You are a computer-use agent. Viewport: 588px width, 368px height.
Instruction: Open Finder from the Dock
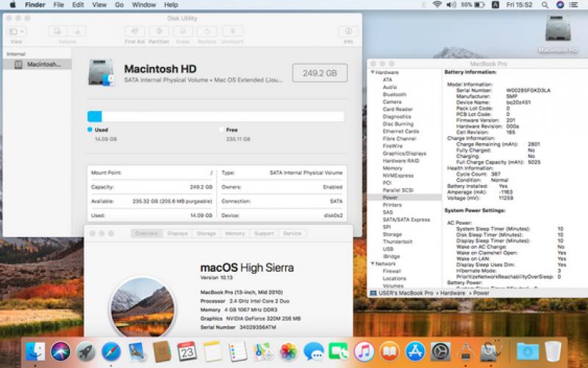[x=35, y=352]
